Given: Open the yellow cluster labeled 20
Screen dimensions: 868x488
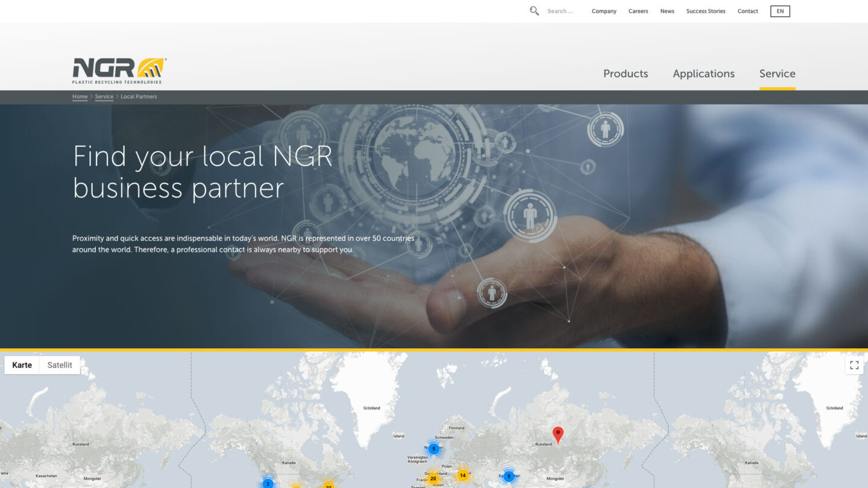Looking at the screenshot, I should coord(433,478).
